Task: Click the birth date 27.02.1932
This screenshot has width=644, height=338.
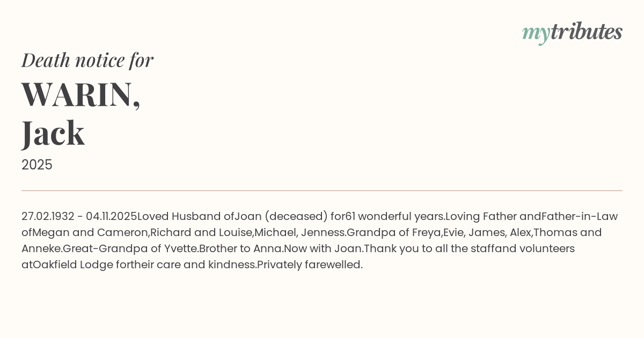Action: tap(48, 216)
